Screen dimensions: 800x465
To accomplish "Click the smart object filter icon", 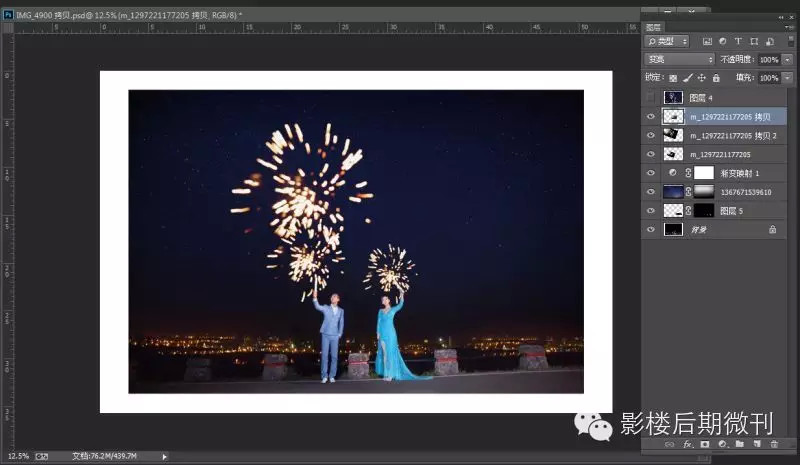I will click(x=770, y=41).
